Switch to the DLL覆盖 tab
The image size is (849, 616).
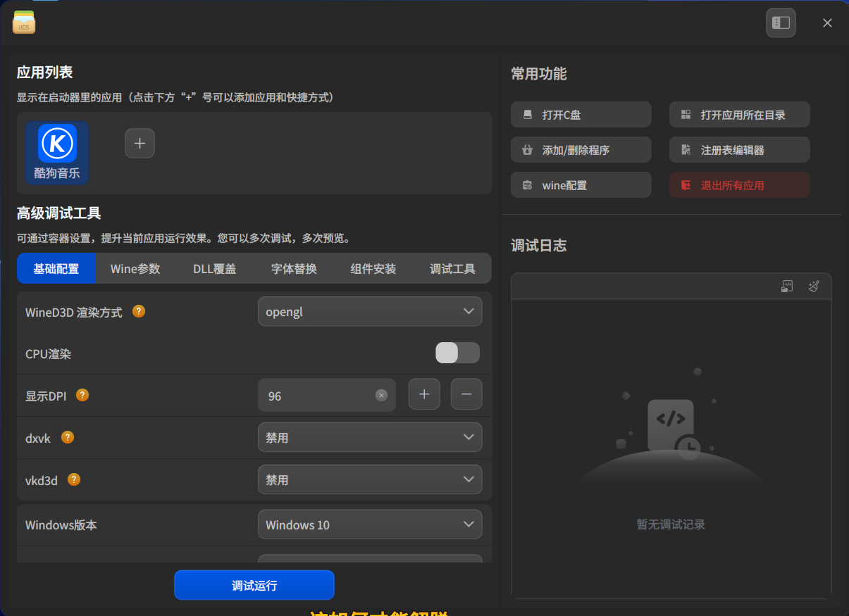215,268
